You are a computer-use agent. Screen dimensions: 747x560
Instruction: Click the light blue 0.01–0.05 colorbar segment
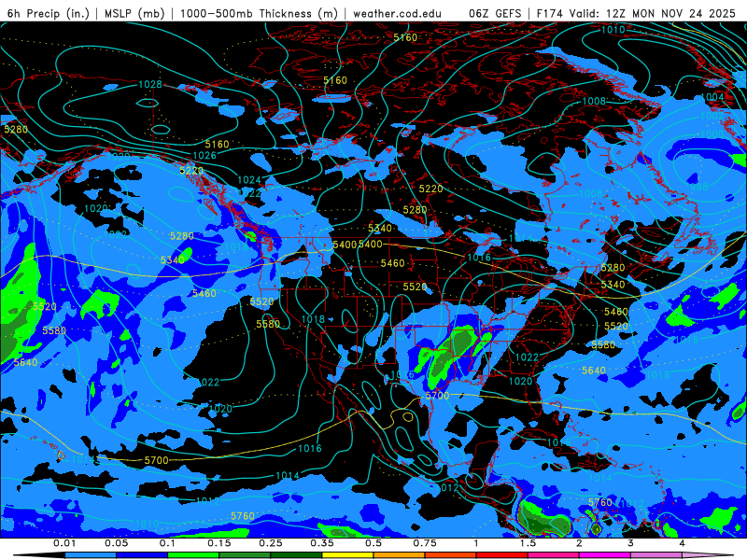(91, 555)
